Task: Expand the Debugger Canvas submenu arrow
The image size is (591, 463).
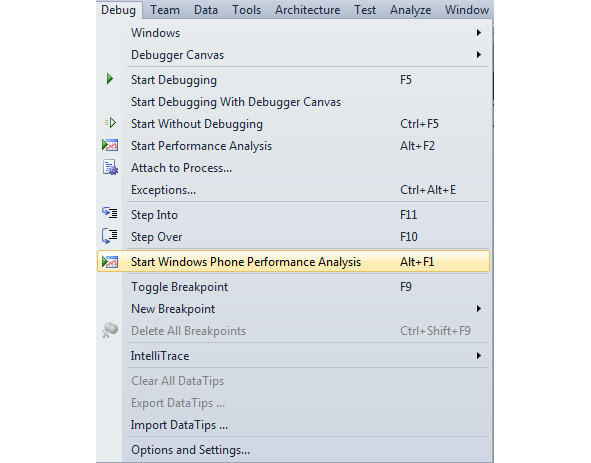Action: [479, 55]
